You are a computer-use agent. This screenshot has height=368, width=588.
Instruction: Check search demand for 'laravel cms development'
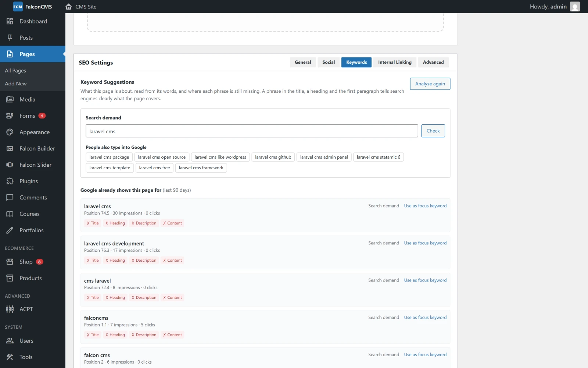pos(384,243)
